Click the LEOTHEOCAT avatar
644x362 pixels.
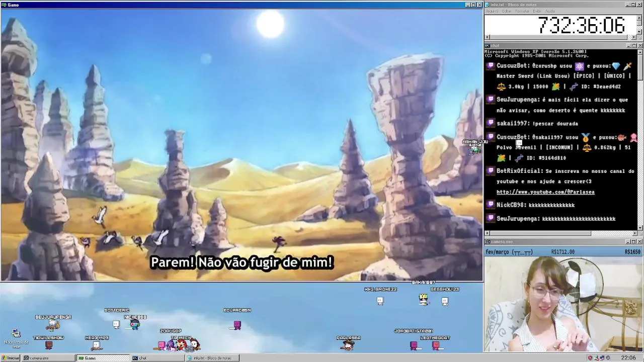pyautogui.click(x=436, y=345)
